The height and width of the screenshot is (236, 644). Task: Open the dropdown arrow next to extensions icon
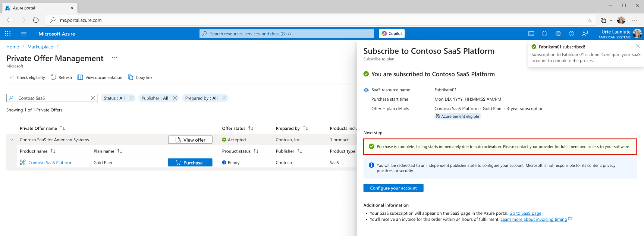tap(611, 20)
